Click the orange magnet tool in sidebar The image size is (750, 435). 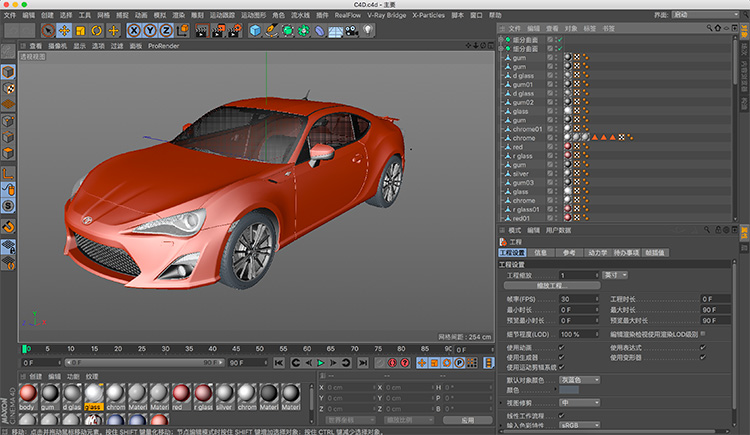(x=8, y=226)
